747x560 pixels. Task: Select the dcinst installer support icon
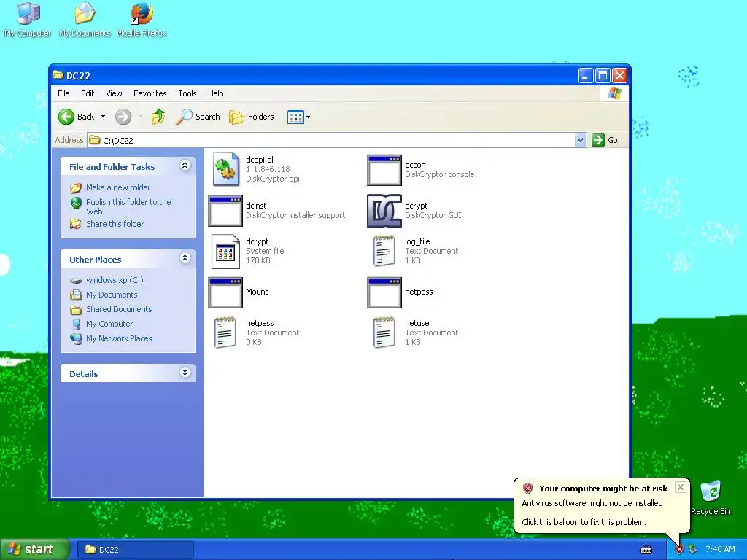(x=225, y=211)
